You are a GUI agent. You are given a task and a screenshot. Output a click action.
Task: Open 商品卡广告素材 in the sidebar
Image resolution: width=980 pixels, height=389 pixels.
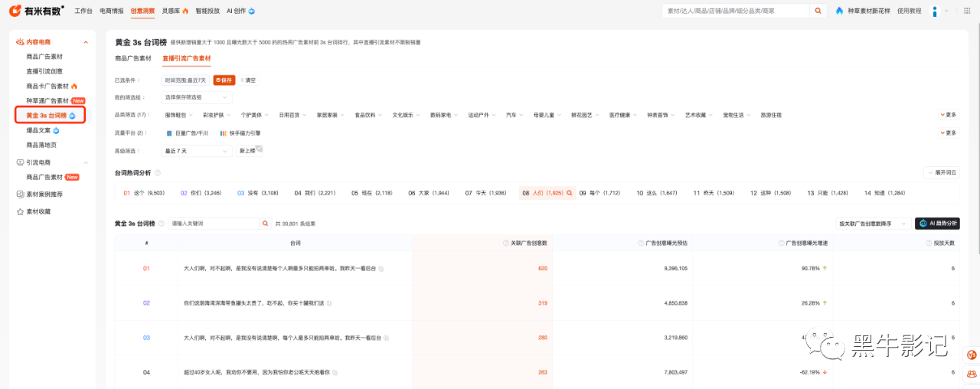pyautogui.click(x=51, y=86)
